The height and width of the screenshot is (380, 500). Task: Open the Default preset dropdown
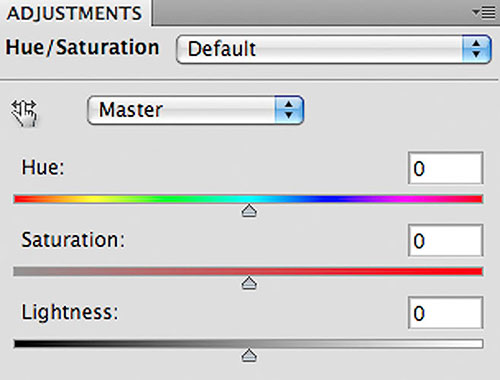click(334, 49)
